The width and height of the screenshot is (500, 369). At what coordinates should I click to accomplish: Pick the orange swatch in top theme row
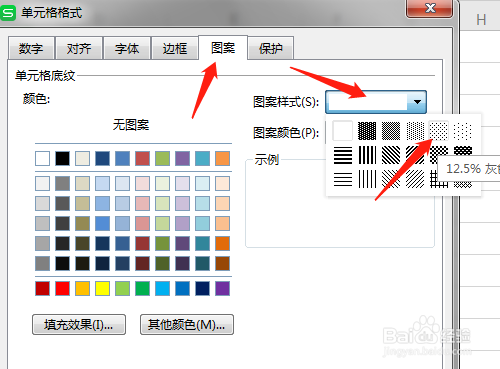point(222,158)
